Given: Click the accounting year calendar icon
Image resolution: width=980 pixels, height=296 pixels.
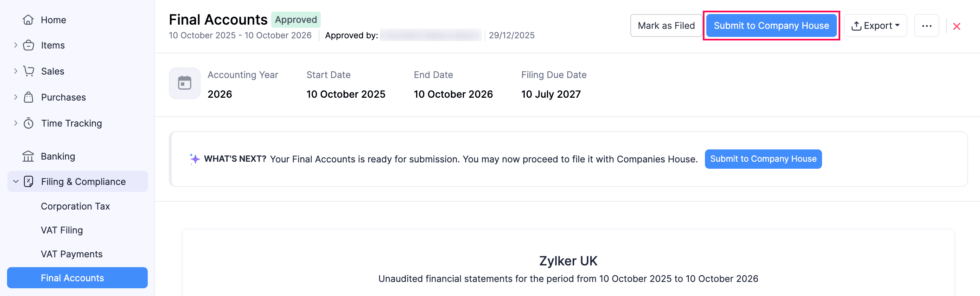Looking at the screenshot, I should [185, 83].
